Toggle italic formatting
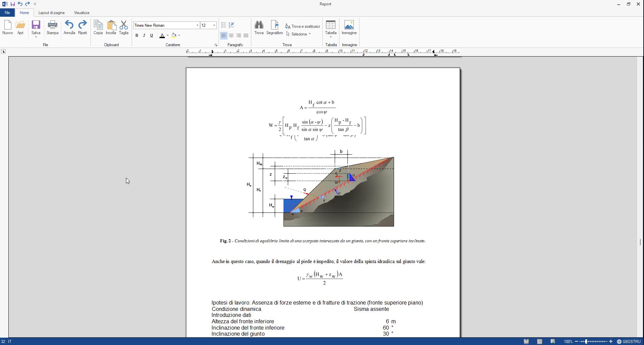 coord(144,35)
